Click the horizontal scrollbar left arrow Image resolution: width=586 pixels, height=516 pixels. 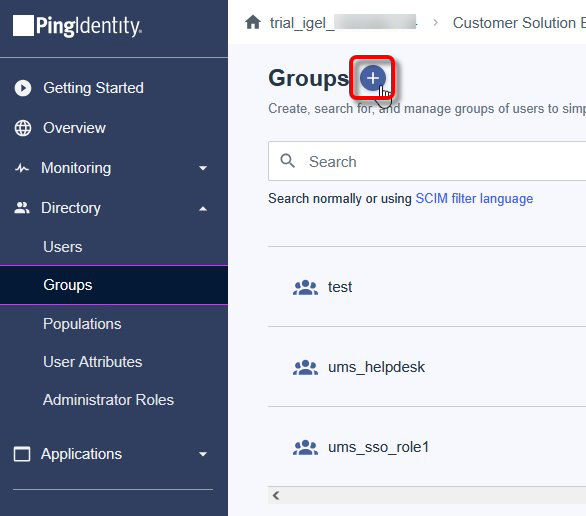276,495
